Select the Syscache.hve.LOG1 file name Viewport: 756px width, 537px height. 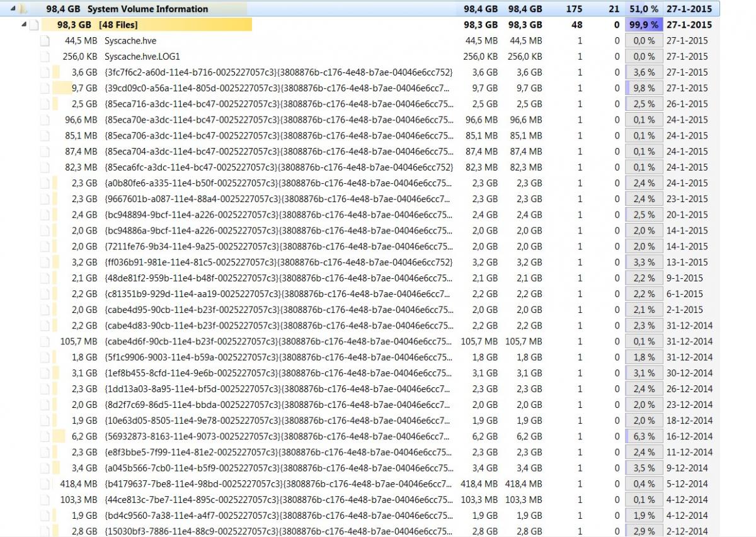[x=142, y=56]
